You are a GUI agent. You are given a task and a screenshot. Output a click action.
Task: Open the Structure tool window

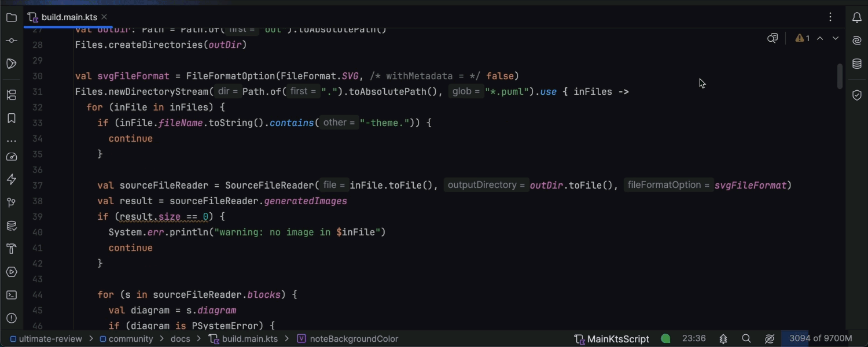[12, 95]
